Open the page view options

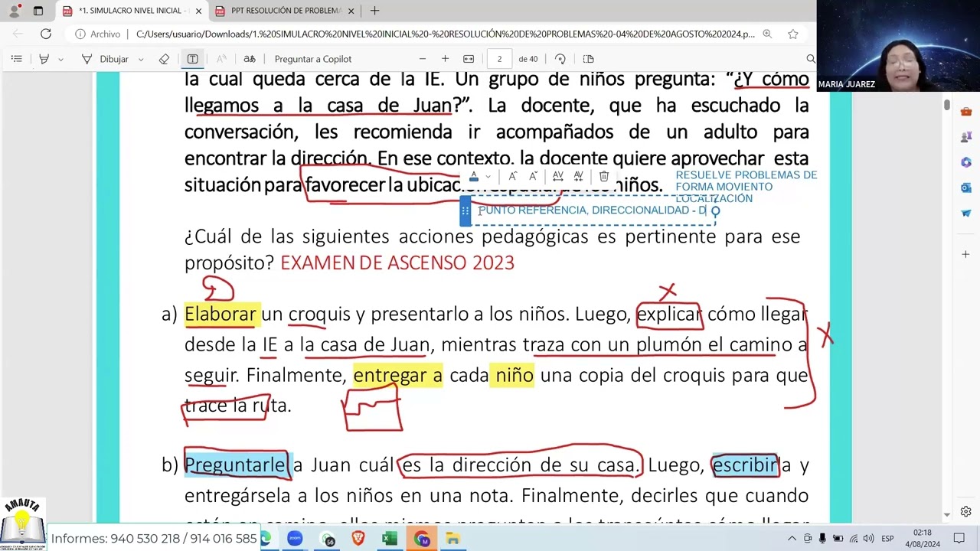tap(588, 59)
